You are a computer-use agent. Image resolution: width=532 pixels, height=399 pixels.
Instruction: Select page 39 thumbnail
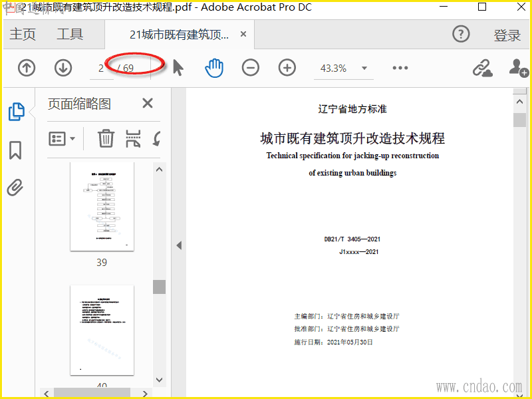[102, 206]
